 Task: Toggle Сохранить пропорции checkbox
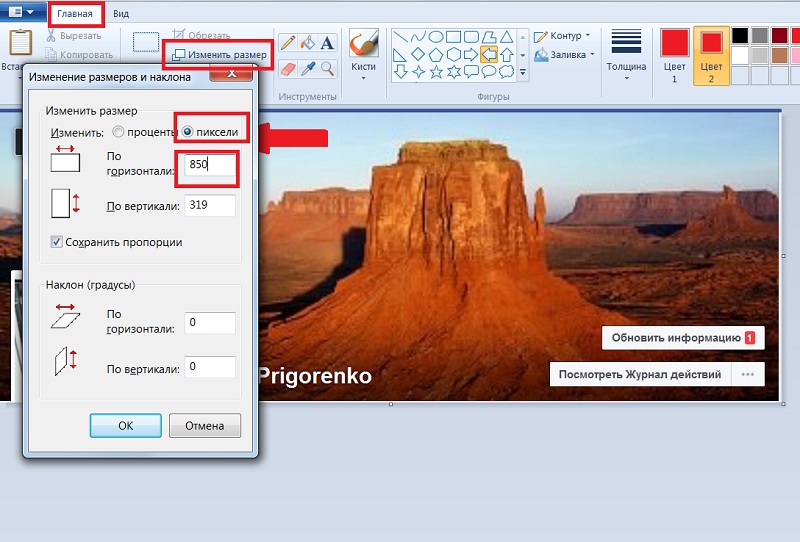[x=56, y=242]
